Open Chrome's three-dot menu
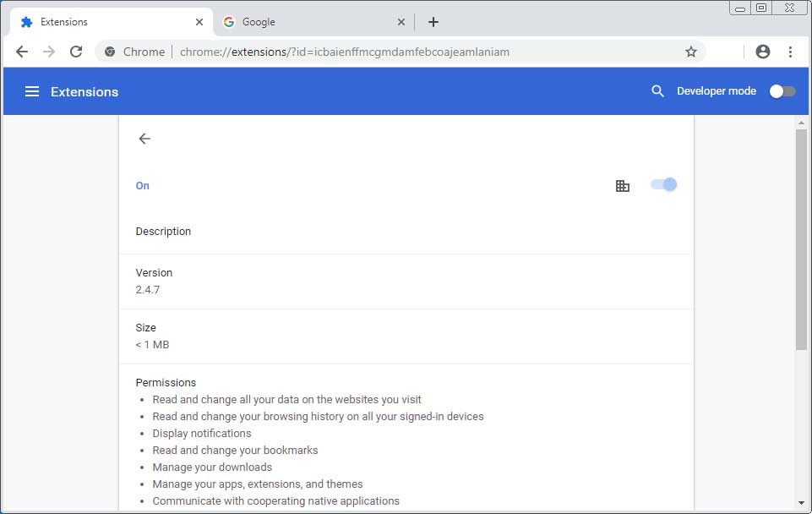Image resolution: width=812 pixels, height=514 pixels. tap(790, 52)
